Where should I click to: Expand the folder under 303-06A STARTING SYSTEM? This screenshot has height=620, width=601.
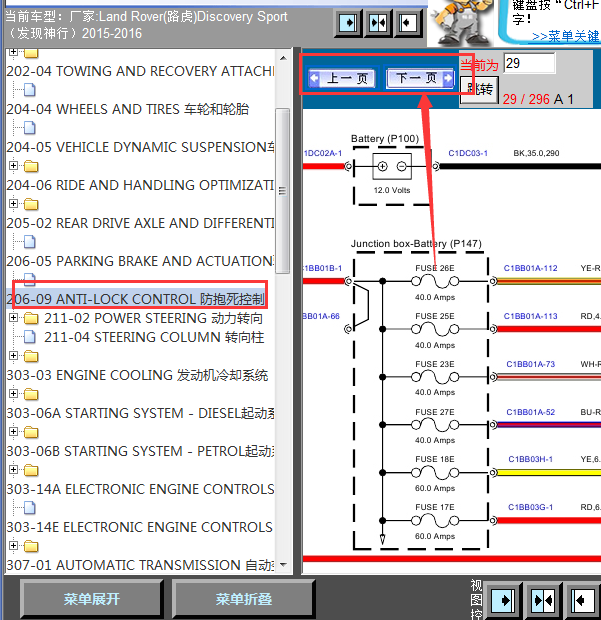(13, 431)
